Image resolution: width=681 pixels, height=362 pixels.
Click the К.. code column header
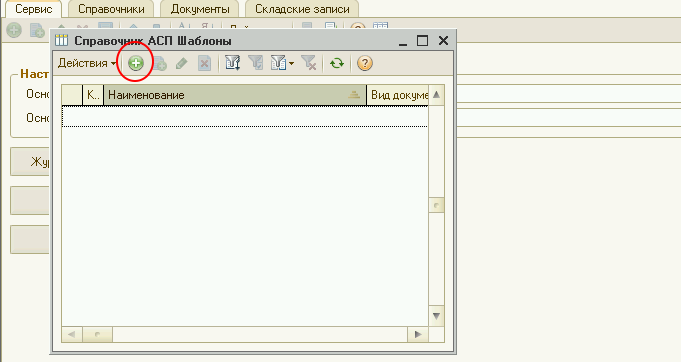93,95
